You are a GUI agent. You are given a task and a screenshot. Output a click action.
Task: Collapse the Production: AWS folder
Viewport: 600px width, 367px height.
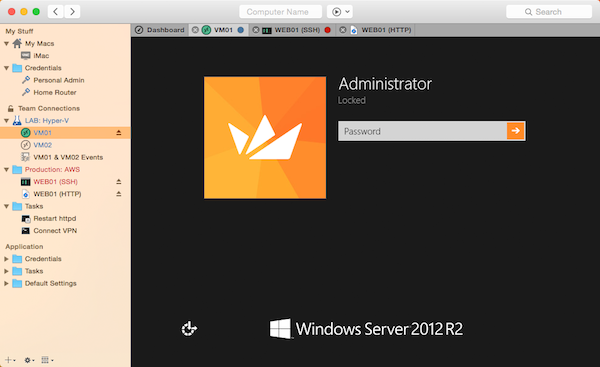(x=7, y=170)
